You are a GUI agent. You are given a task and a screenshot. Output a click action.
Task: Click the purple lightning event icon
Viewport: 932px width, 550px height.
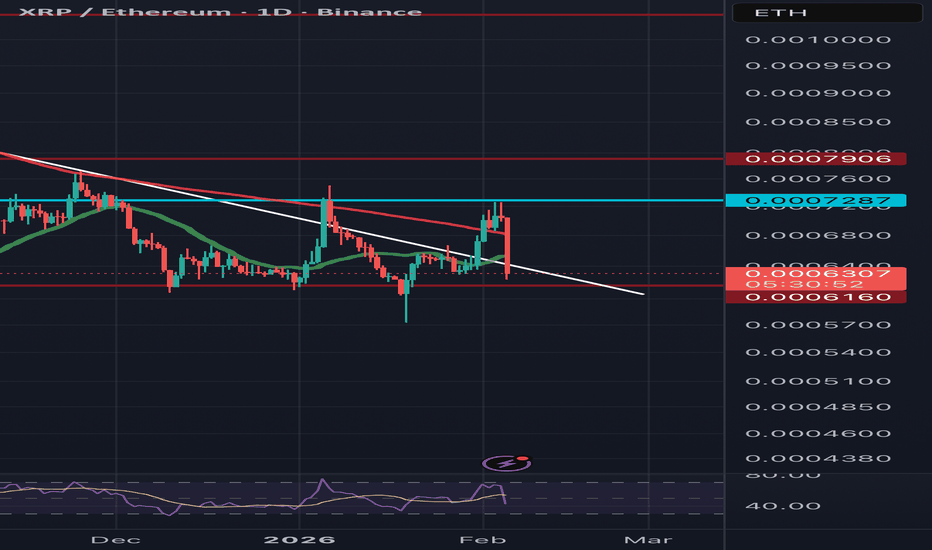(x=506, y=463)
